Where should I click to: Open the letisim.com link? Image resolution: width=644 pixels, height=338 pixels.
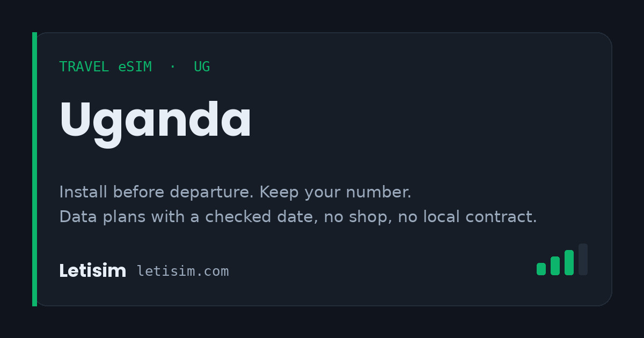pyautogui.click(x=183, y=271)
